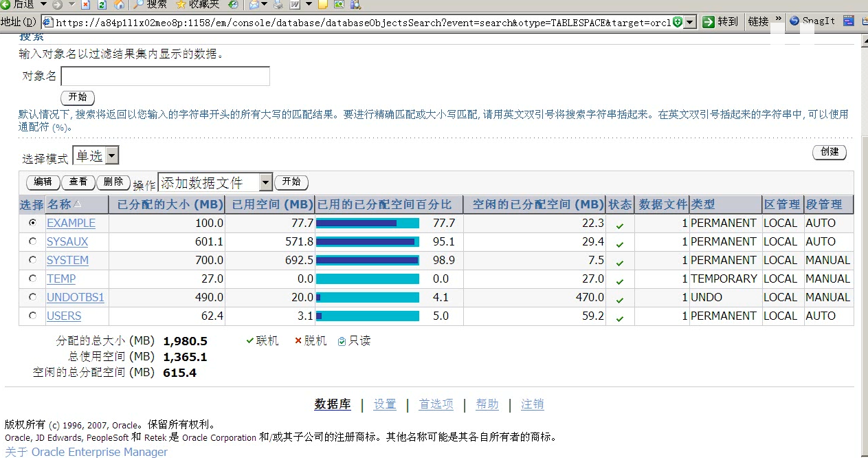Image resolution: width=868 pixels, height=458 pixels.
Task: Click the online status checkmark for SYSAUX
Action: coord(620,243)
